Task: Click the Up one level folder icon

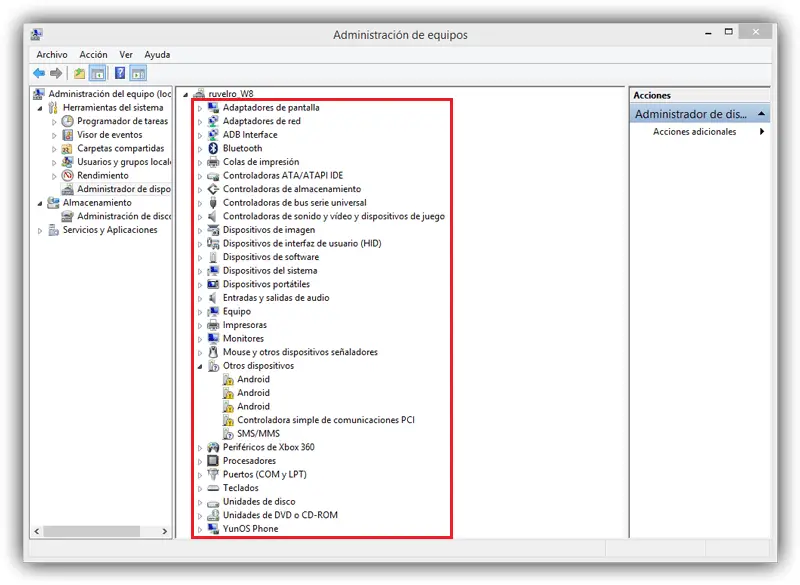Action: (79, 73)
